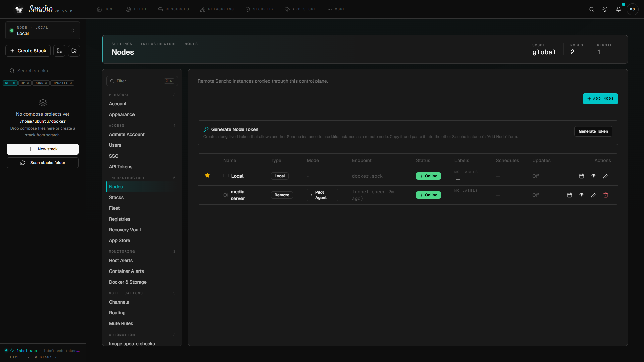Open the search icon in top bar

(x=592, y=9)
